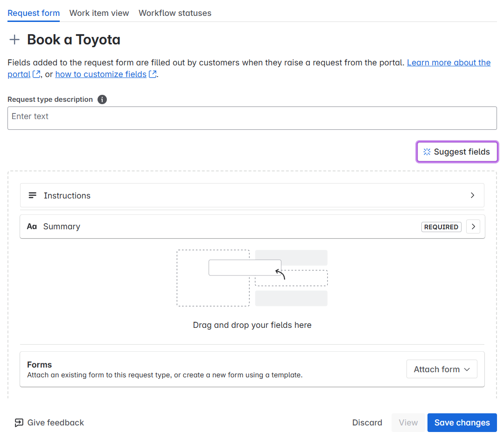The image size is (504, 439).
Task: Click external link icon after 'customize fields'
Action: [152, 74]
